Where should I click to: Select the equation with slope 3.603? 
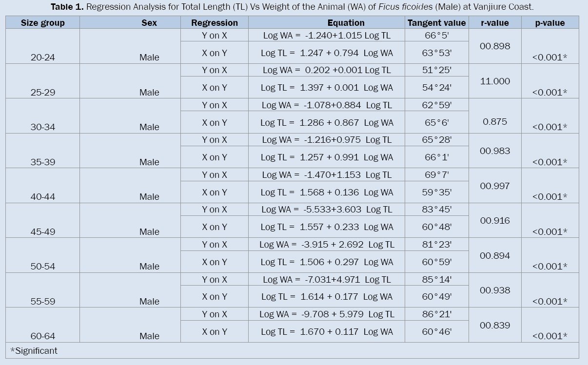point(326,210)
